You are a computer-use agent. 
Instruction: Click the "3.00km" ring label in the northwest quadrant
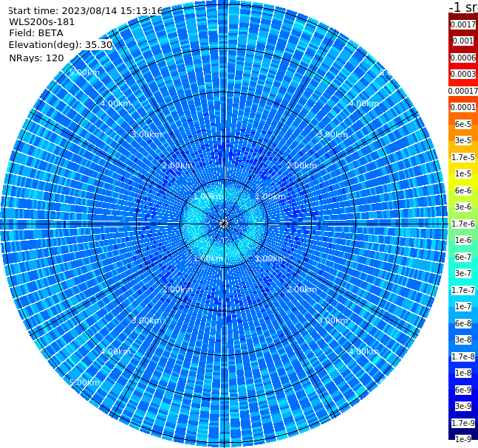point(146,134)
